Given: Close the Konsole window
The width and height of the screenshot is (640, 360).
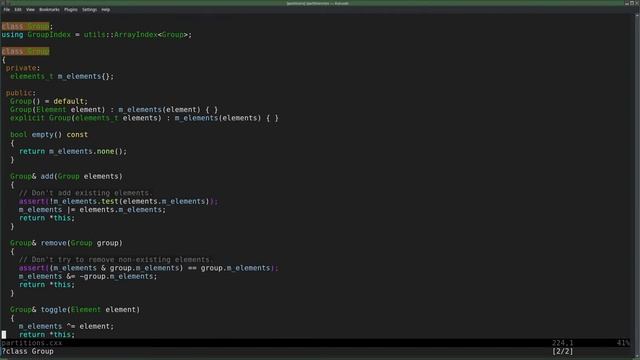Looking at the screenshot, I should coord(637,3).
